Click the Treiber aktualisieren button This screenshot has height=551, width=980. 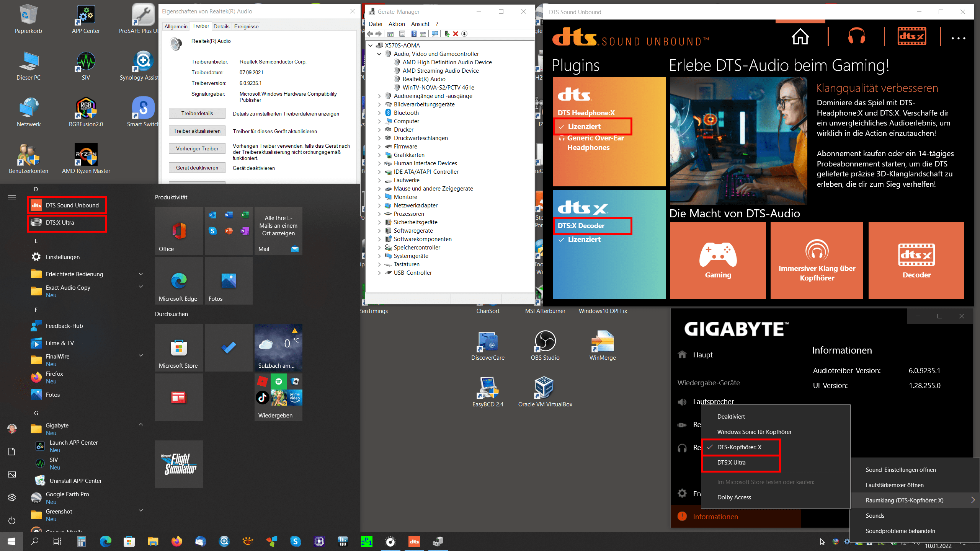point(197,131)
